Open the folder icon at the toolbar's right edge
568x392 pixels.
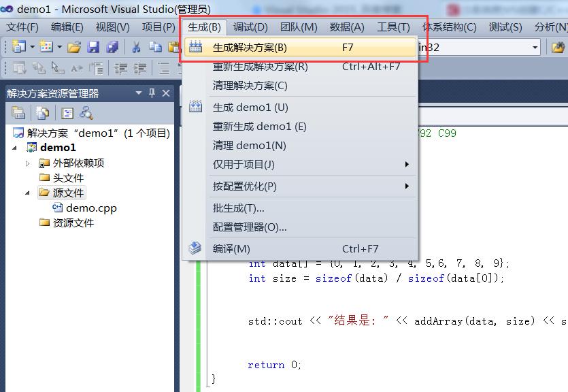point(558,47)
